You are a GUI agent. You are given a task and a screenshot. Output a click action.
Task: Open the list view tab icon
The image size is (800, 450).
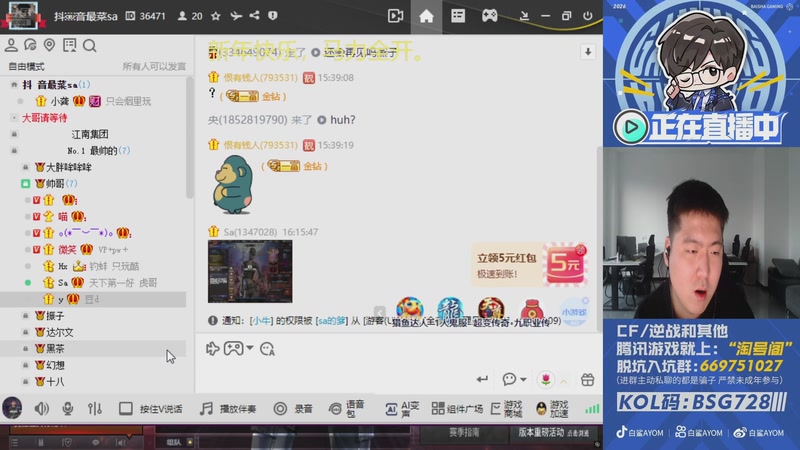pyautogui.click(x=458, y=16)
